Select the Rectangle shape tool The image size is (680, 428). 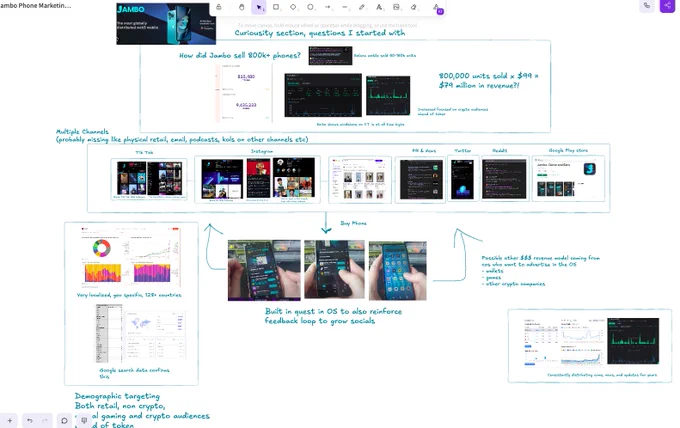276,7
